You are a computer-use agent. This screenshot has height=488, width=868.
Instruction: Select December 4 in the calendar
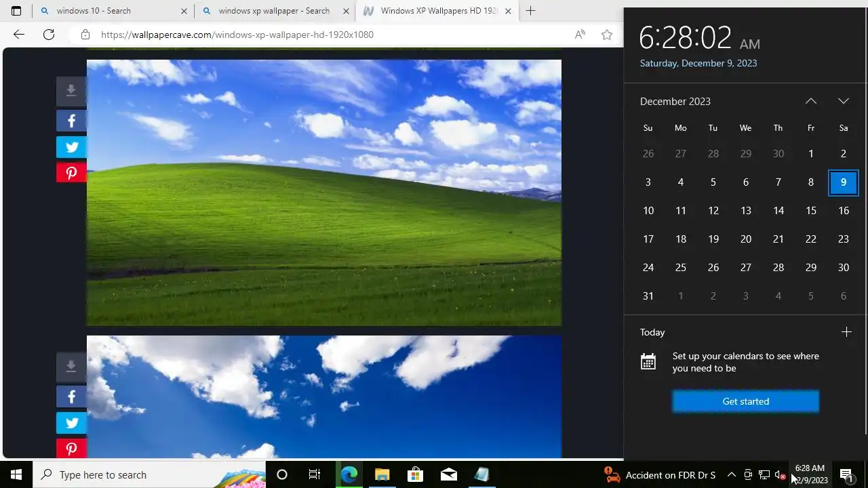pos(681,182)
